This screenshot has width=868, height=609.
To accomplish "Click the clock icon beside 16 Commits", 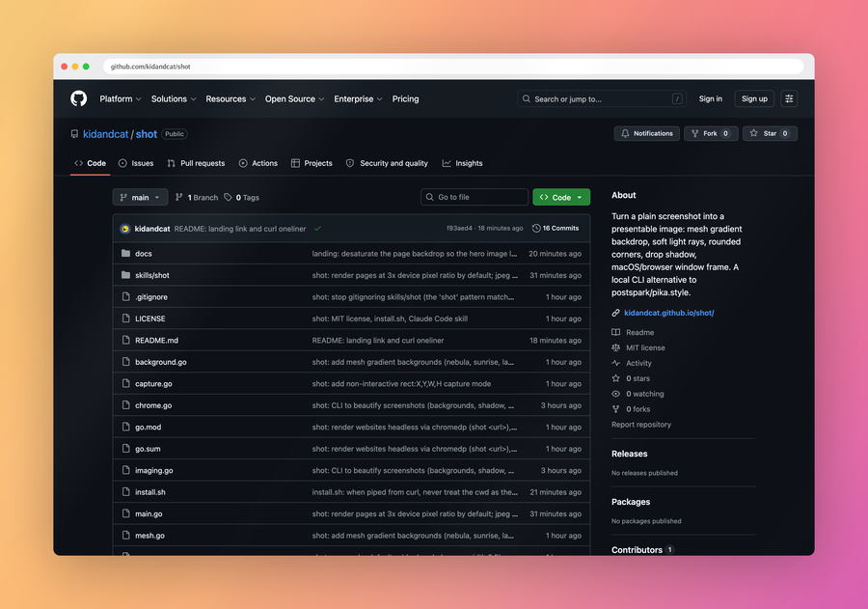I will tap(536, 229).
